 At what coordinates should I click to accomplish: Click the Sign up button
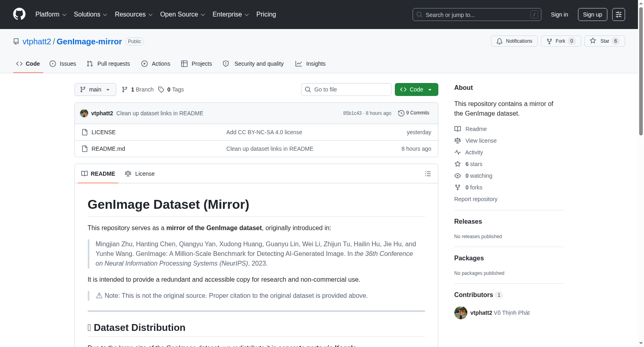[592, 15]
